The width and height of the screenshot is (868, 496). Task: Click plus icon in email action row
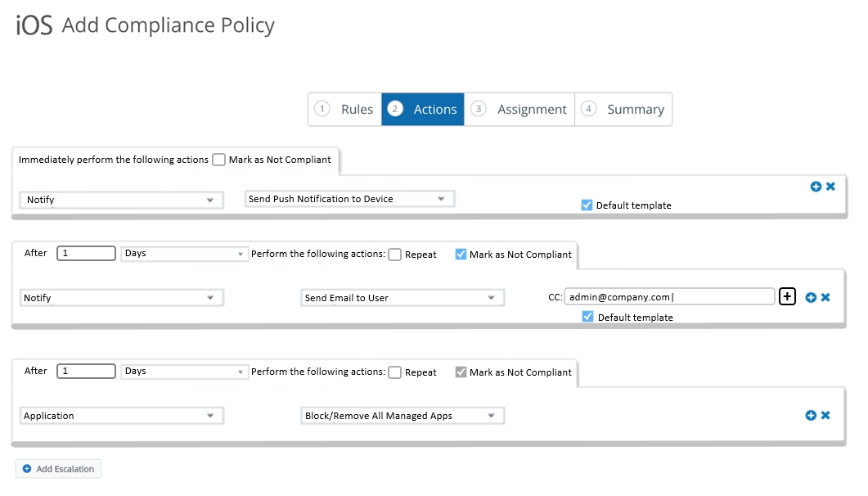[811, 297]
